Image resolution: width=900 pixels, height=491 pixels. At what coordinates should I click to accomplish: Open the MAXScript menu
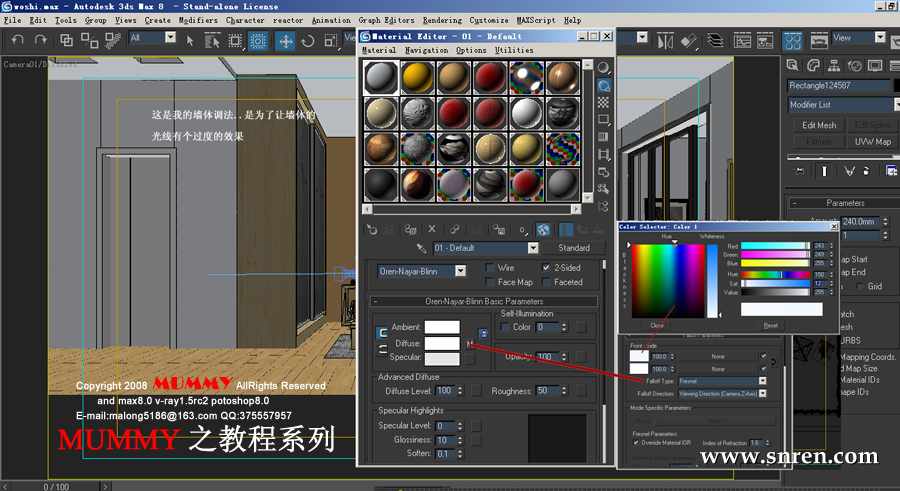click(x=536, y=20)
